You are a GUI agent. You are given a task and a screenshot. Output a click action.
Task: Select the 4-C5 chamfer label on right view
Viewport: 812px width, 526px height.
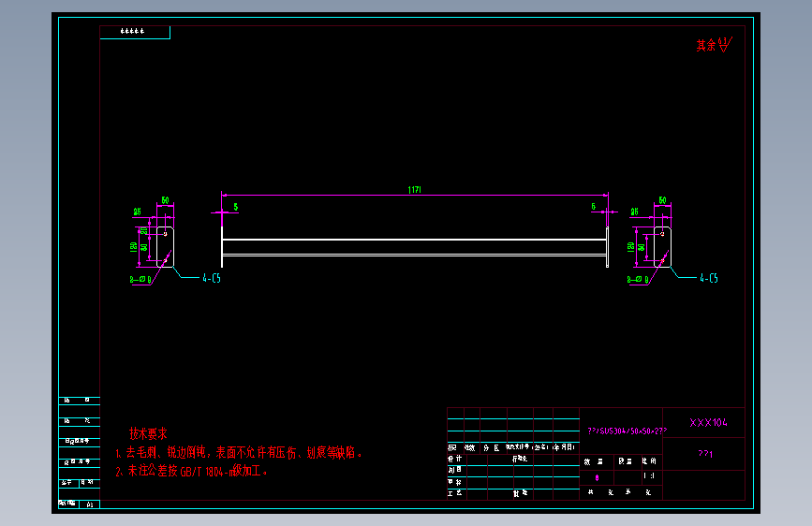[709, 278]
